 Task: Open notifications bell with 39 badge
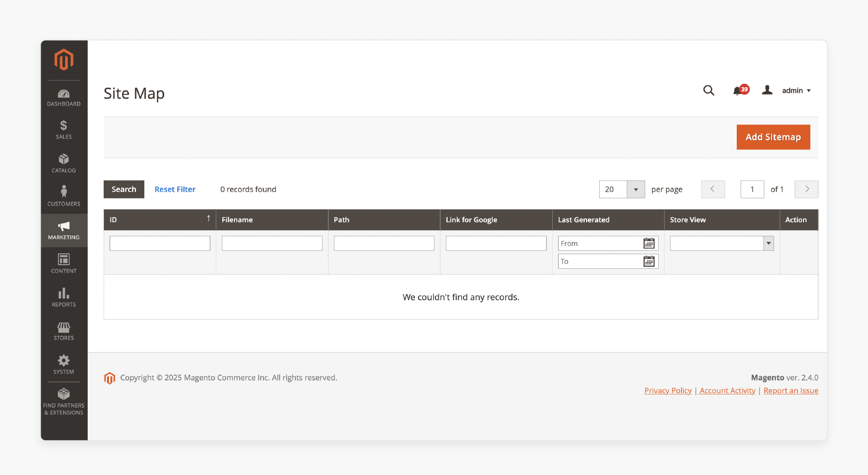(741, 91)
